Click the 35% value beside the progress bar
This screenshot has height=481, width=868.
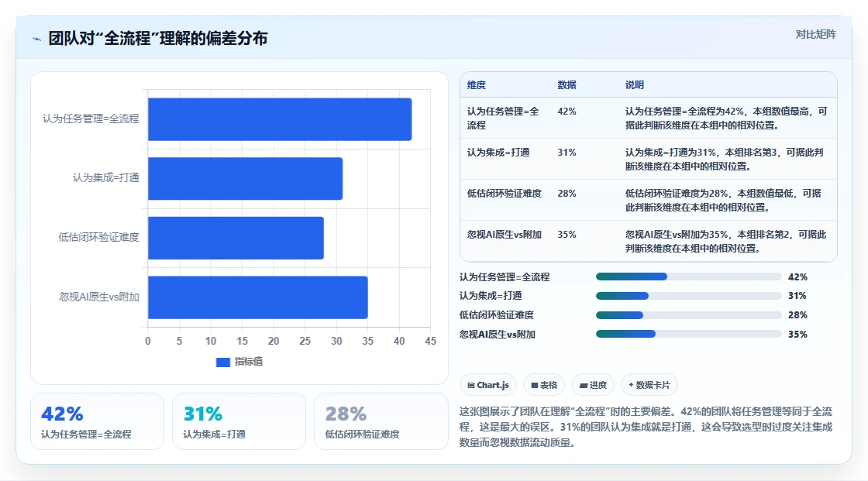797,335
